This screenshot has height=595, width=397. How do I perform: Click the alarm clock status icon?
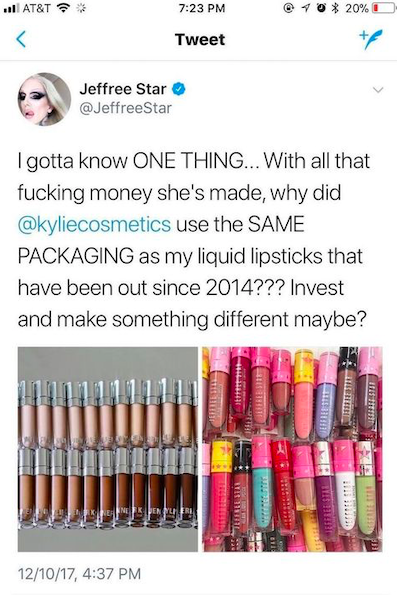click(321, 8)
